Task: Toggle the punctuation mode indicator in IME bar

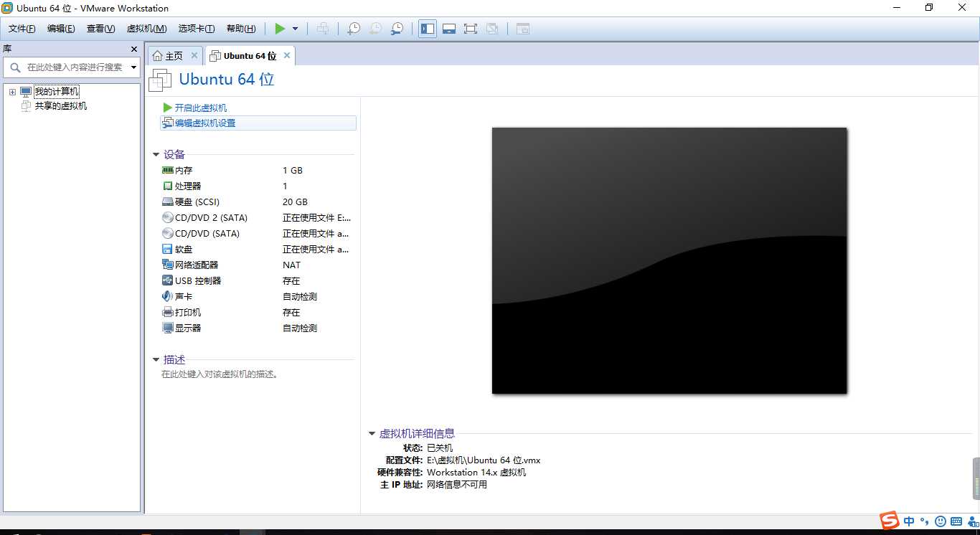Action: click(x=925, y=521)
